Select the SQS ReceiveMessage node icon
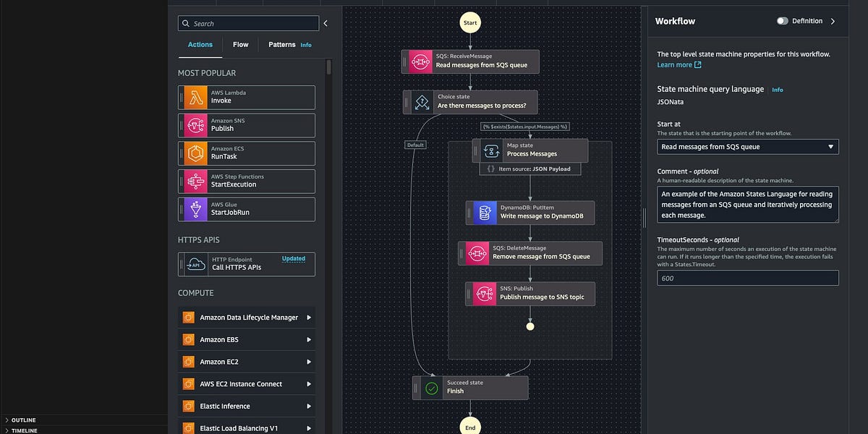This screenshot has width=868, height=434. click(x=420, y=61)
